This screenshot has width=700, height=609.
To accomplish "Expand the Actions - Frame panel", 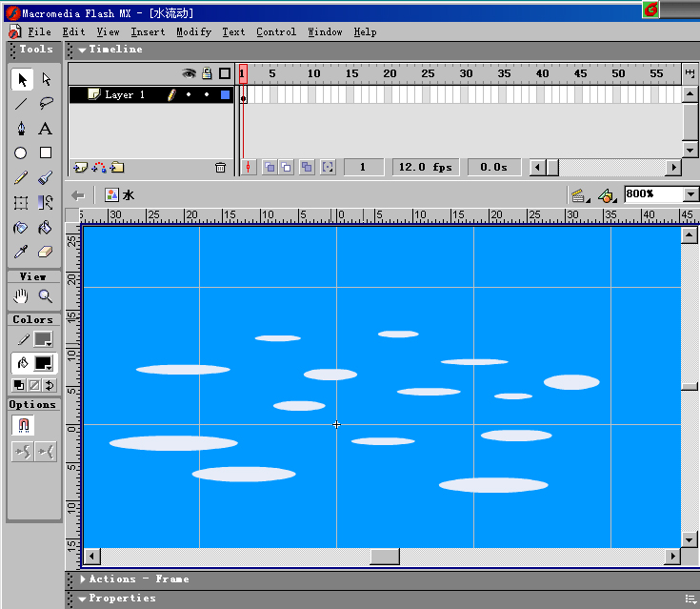I will pos(83,579).
